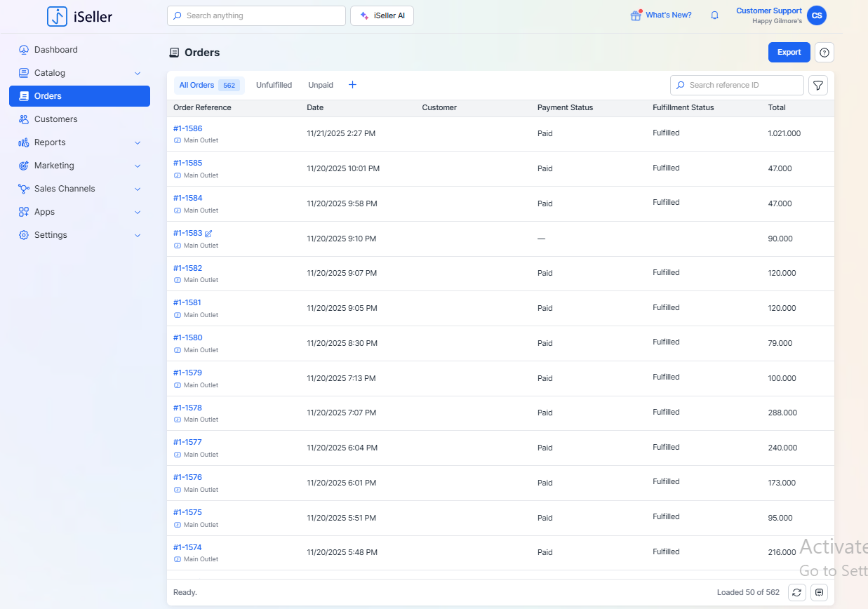868x609 pixels.
Task: Open order #1-1586 link
Action: 187,128
